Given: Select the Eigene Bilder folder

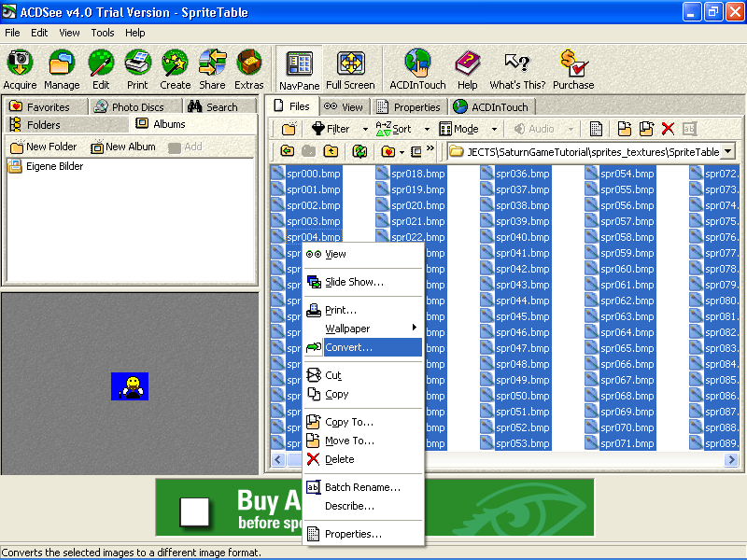Looking at the screenshot, I should tap(53, 166).
